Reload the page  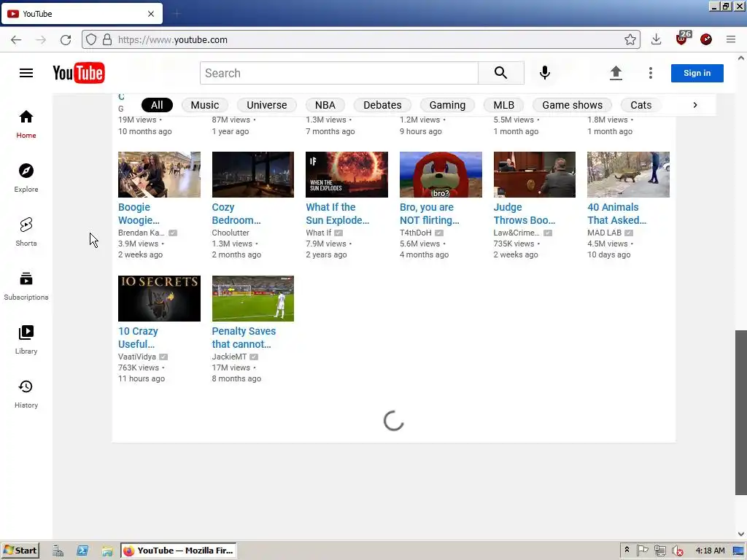tap(66, 40)
